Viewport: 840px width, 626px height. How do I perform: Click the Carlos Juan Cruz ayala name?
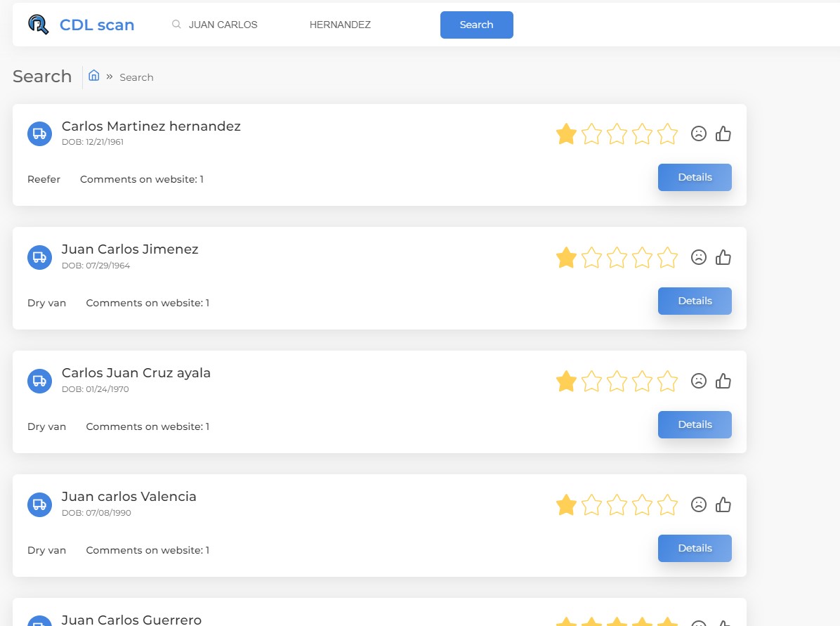pyautogui.click(x=136, y=373)
